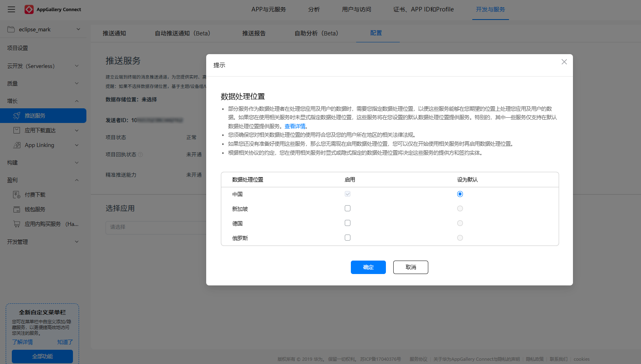The image size is (641, 364).
Task: Open the 开发与服务 top menu
Action: 490,9
